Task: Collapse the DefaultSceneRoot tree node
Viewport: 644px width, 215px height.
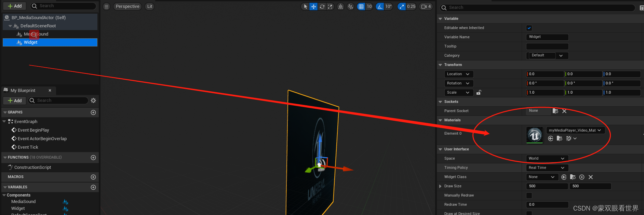Action: click(x=10, y=26)
